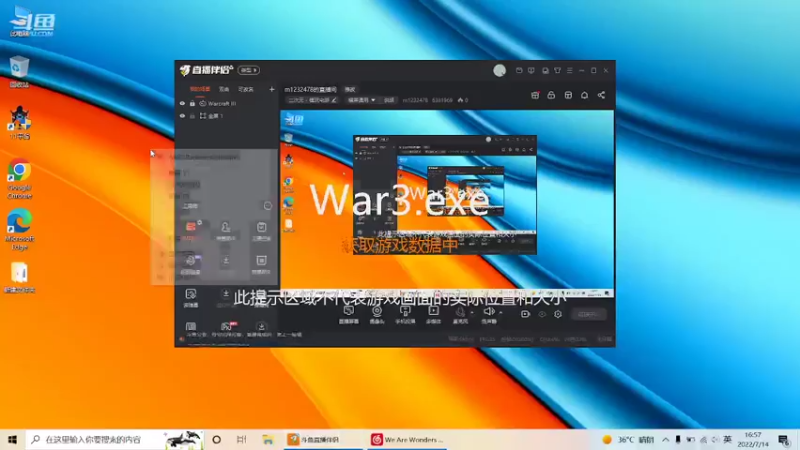Open the gift box icon with red dot
Screen dimensions: 800x450
535,95
